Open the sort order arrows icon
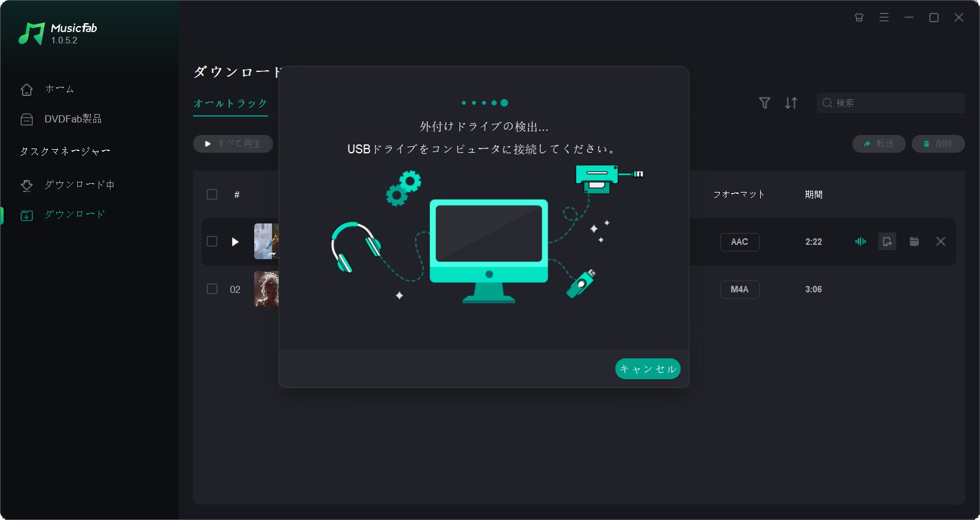Image resolution: width=980 pixels, height=520 pixels. coord(791,103)
